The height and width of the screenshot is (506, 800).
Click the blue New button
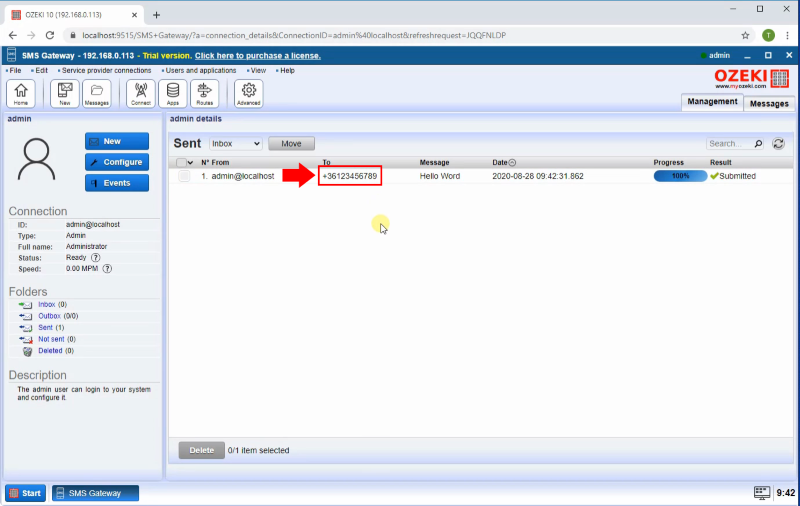117,141
